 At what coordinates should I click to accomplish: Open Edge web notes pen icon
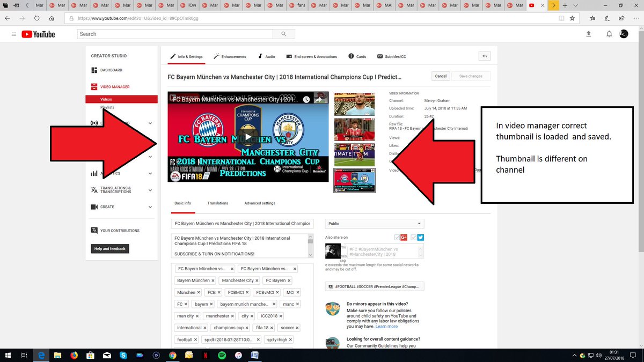coord(606,18)
